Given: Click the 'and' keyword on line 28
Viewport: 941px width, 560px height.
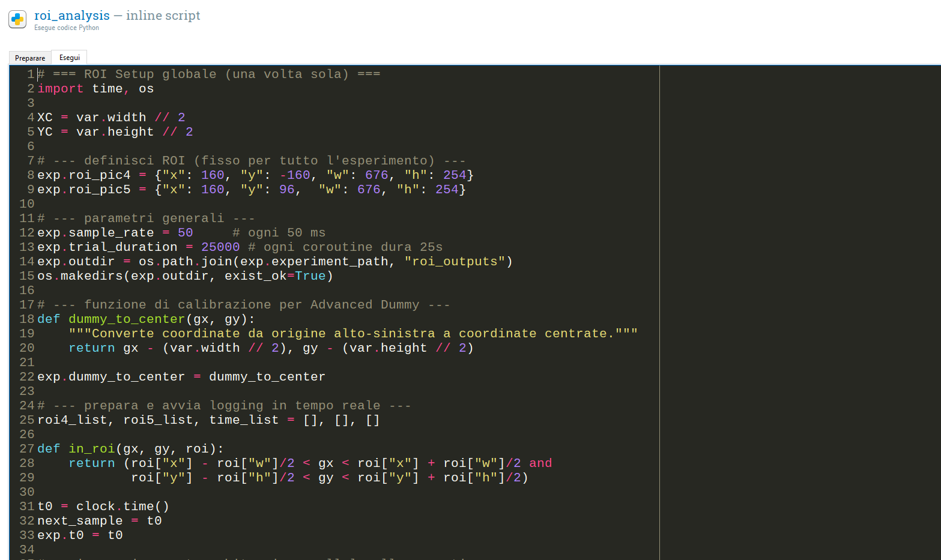Looking at the screenshot, I should (x=540, y=463).
